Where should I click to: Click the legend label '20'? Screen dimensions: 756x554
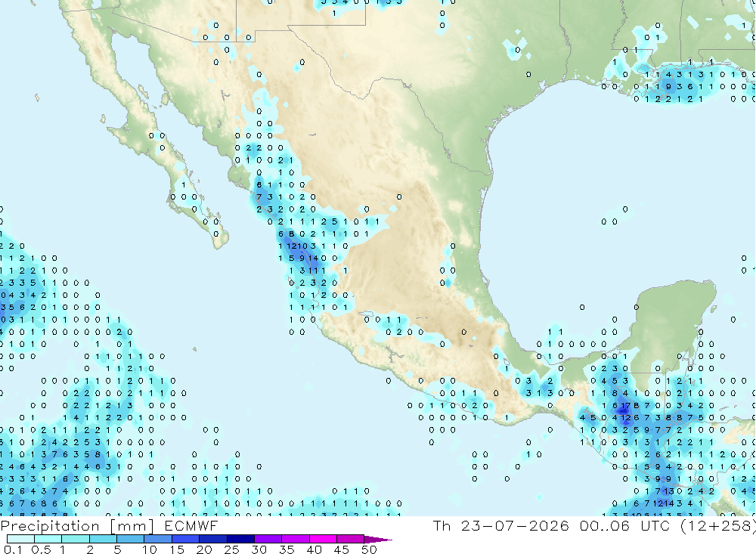click(204, 549)
